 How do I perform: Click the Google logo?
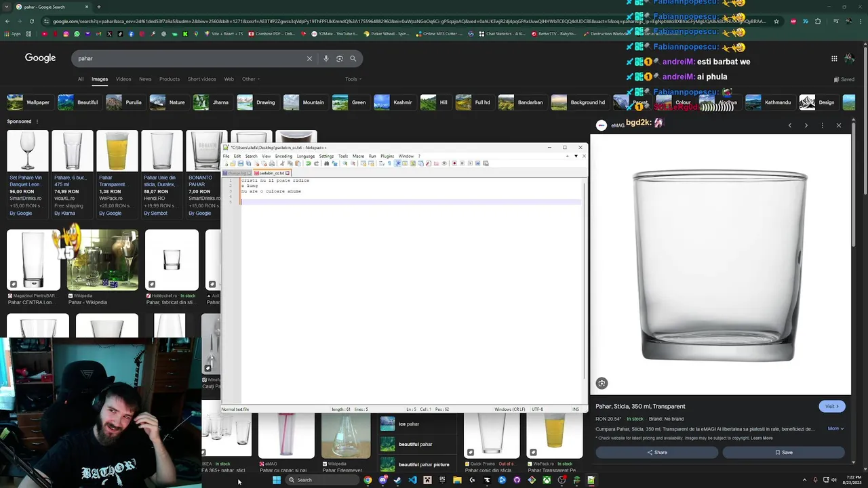(41, 58)
